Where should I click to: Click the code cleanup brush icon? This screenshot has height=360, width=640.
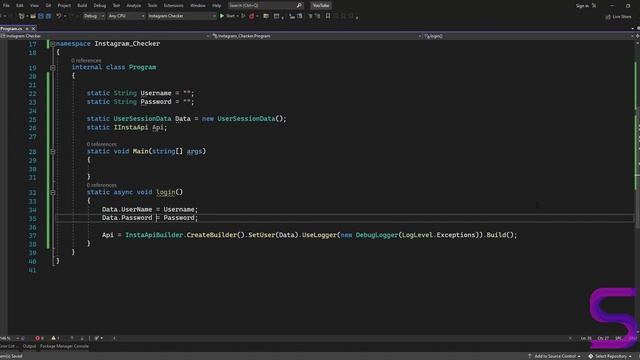coord(98,338)
